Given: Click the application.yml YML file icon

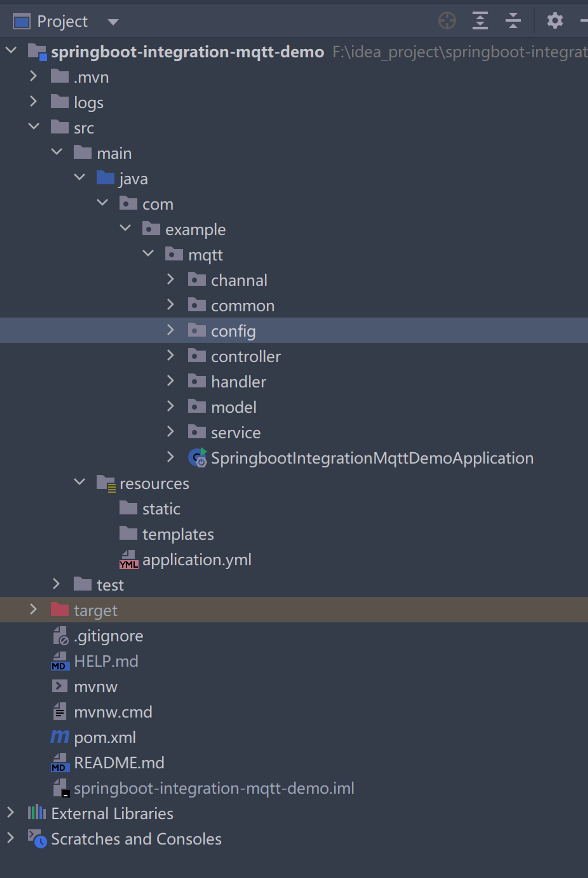Looking at the screenshot, I should (x=129, y=560).
